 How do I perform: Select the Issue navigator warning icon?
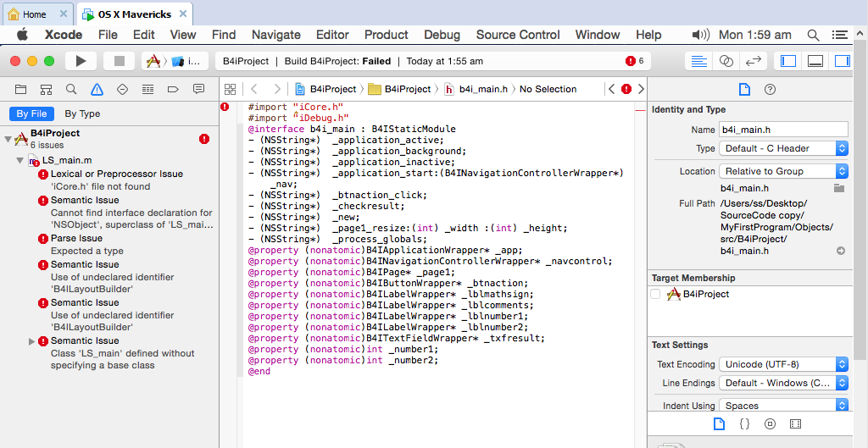pos(97,89)
